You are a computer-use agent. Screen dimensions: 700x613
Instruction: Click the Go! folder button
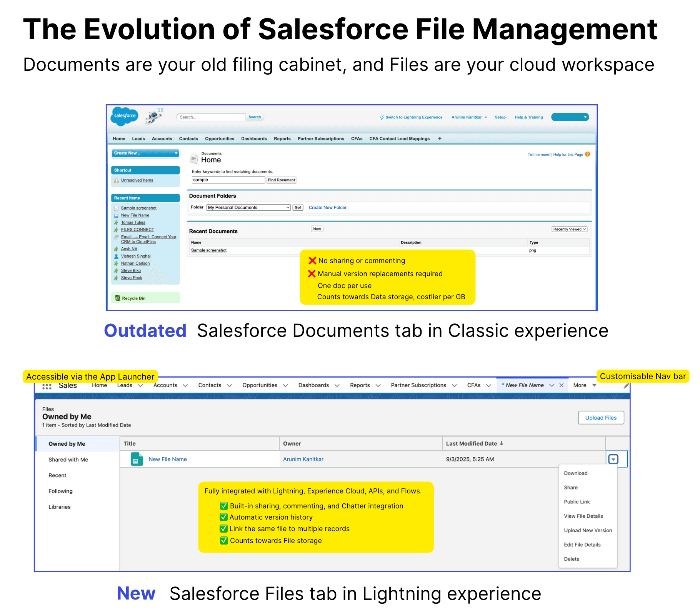point(298,208)
